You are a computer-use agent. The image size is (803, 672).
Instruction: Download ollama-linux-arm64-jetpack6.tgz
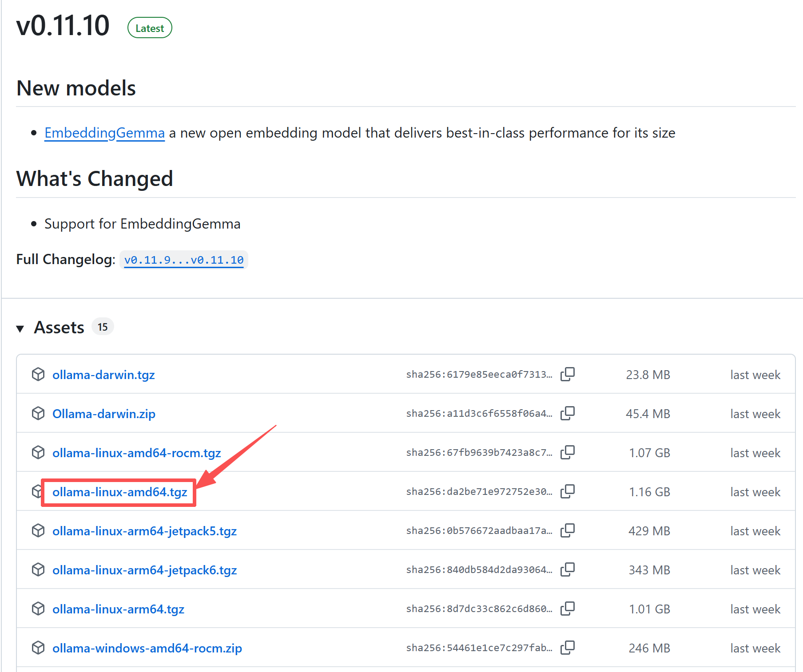(145, 570)
